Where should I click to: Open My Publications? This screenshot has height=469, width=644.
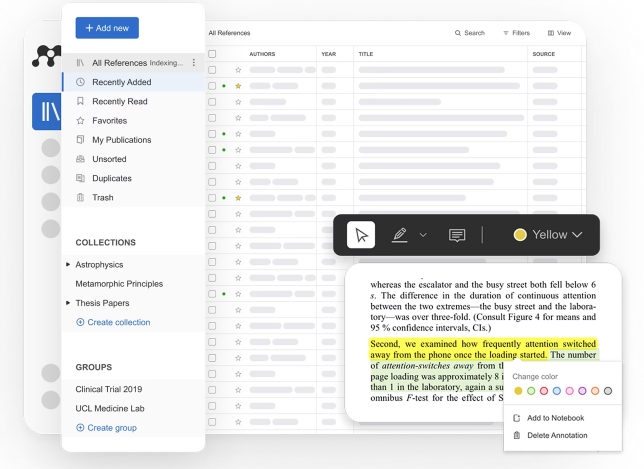[134, 140]
